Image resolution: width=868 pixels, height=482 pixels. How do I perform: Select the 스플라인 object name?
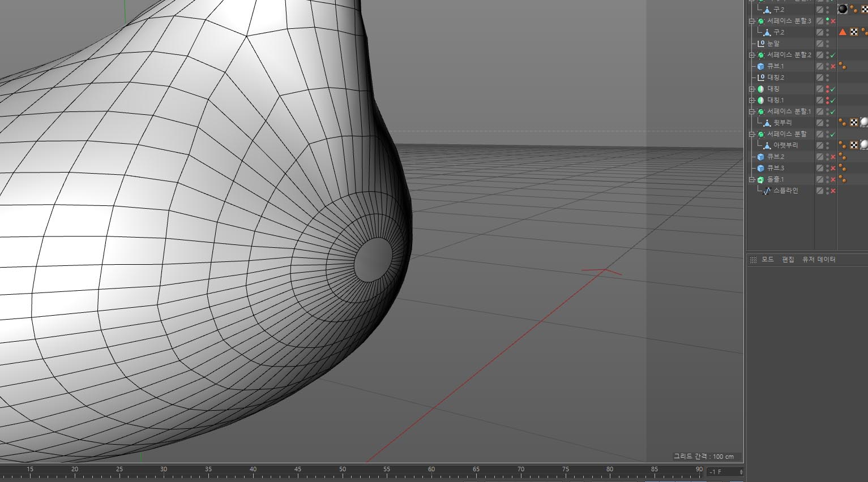(x=786, y=191)
